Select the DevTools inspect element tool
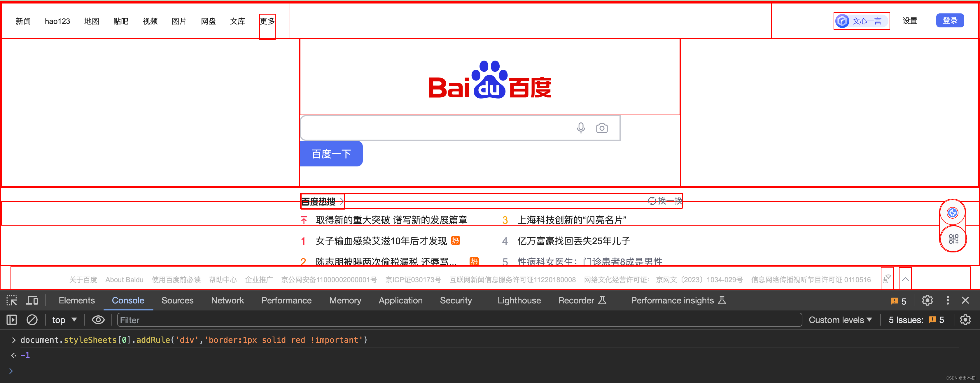 tap(12, 301)
